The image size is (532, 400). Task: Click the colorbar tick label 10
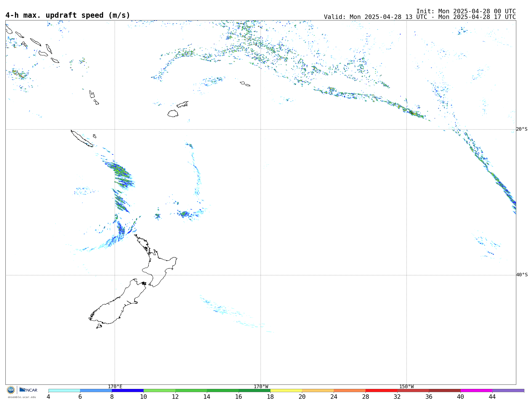[x=144, y=397]
